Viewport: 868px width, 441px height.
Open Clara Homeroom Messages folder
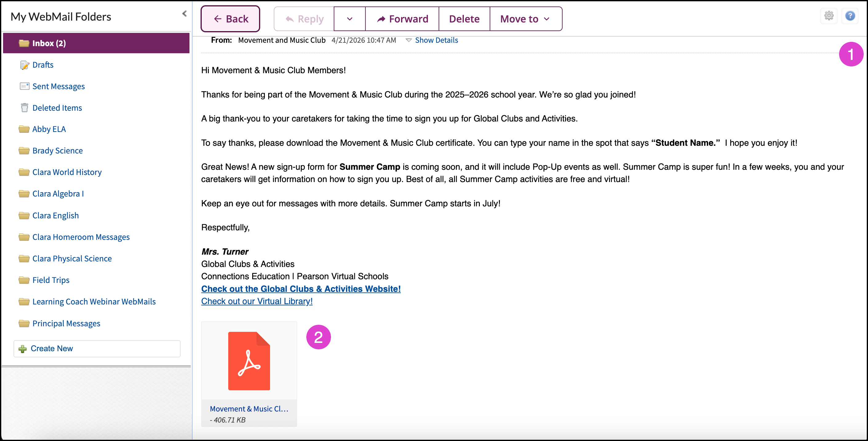tap(81, 237)
